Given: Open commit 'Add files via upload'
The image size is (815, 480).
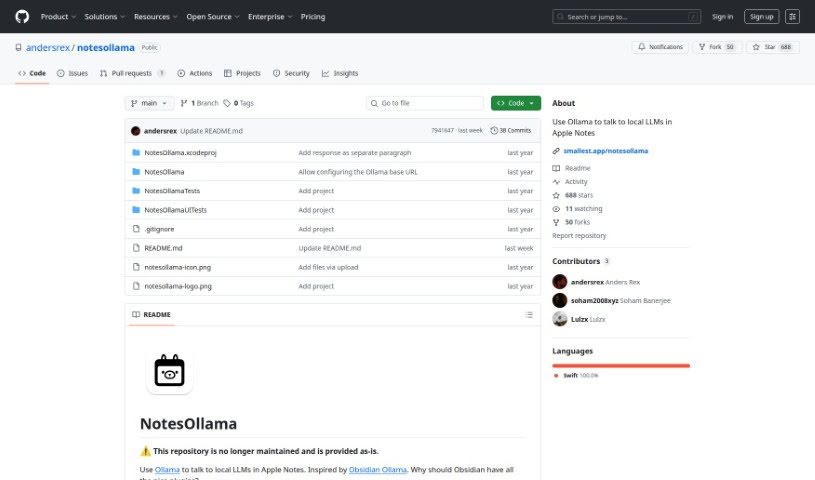Looking at the screenshot, I should point(328,267).
